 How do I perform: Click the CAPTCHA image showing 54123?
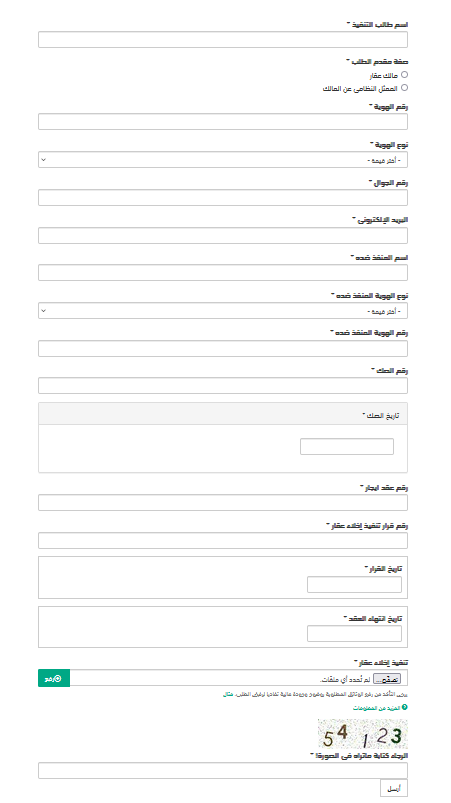point(362,734)
